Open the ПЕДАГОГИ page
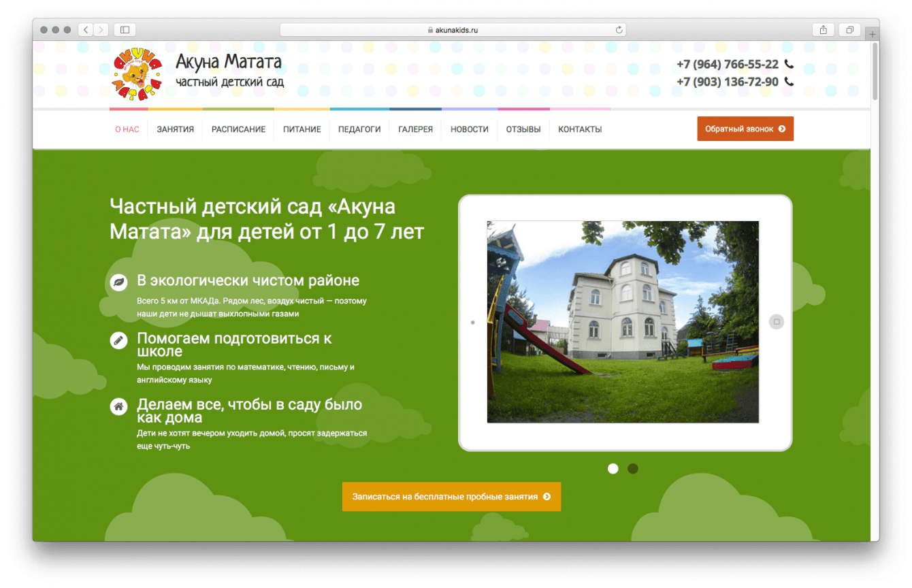The image size is (912, 588). 359,129
